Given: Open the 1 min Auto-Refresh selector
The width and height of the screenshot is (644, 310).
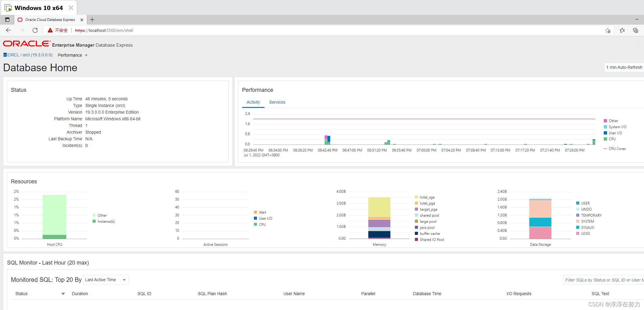Looking at the screenshot, I should click(624, 67).
